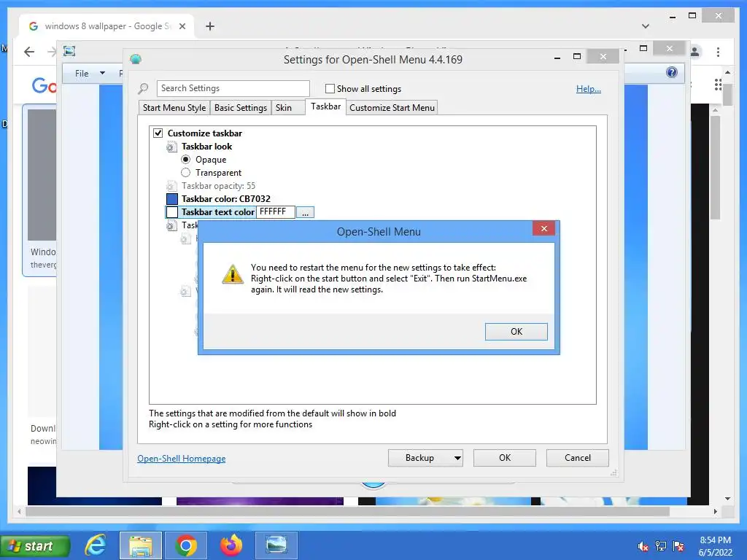Click the Action Center flag tray icon
This screenshot has width=747, height=560.
click(x=678, y=546)
